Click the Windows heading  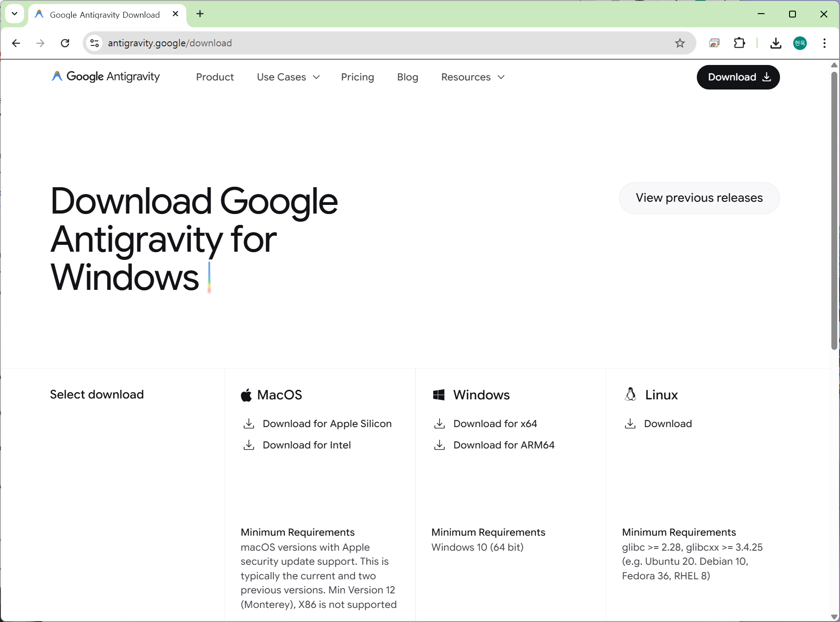pyautogui.click(x=481, y=395)
